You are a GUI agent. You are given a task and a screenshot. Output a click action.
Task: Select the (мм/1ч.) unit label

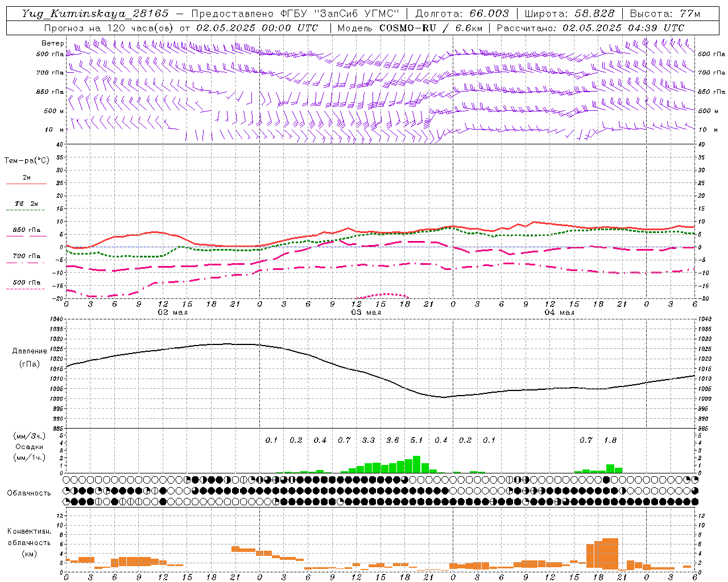[30, 458]
